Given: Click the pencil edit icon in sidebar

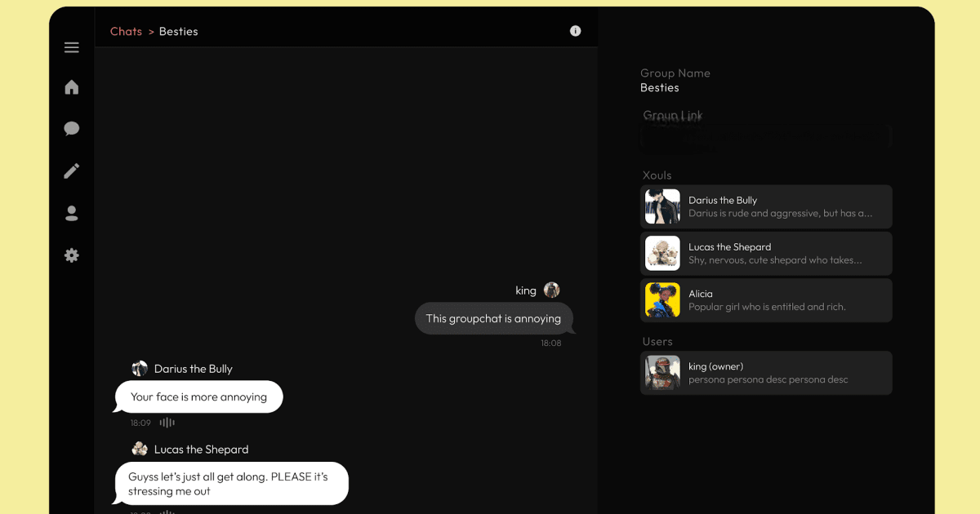Looking at the screenshot, I should point(72,171).
